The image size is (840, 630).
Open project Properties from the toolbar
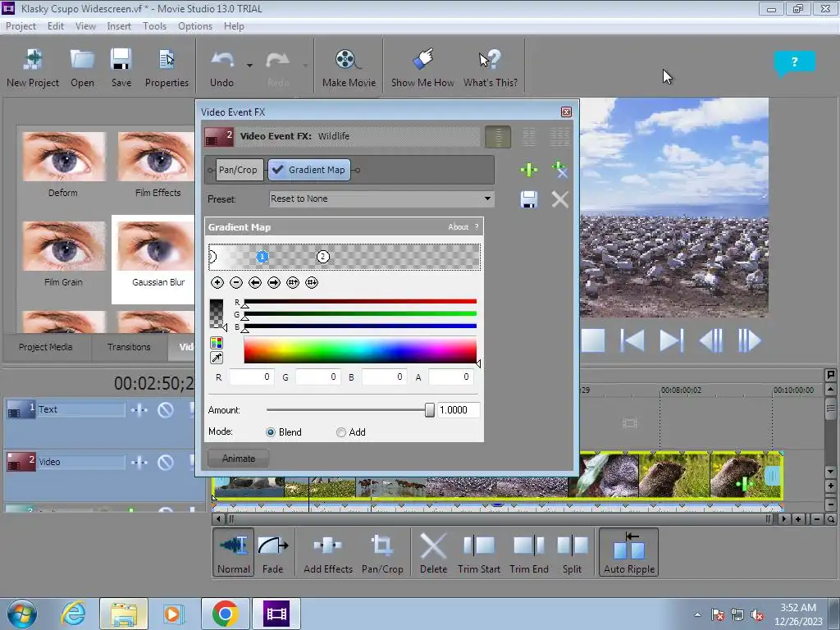tap(167, 68)
